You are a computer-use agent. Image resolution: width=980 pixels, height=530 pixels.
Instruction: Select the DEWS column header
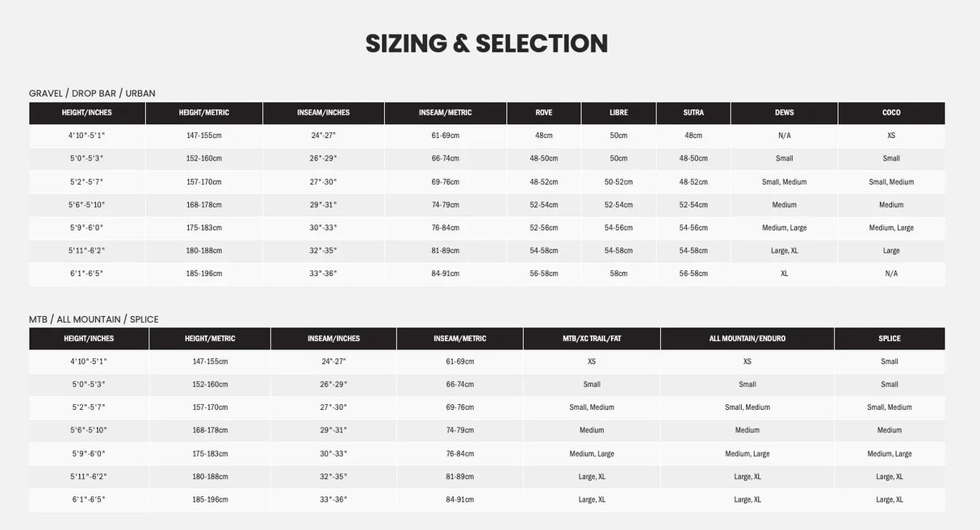[784, 113]
